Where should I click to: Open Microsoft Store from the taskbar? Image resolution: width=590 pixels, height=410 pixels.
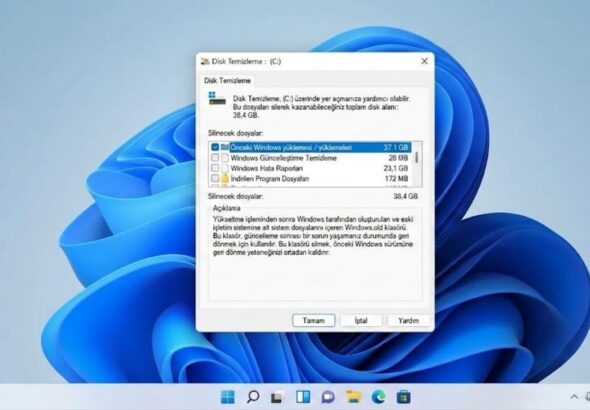pos(403,397)
